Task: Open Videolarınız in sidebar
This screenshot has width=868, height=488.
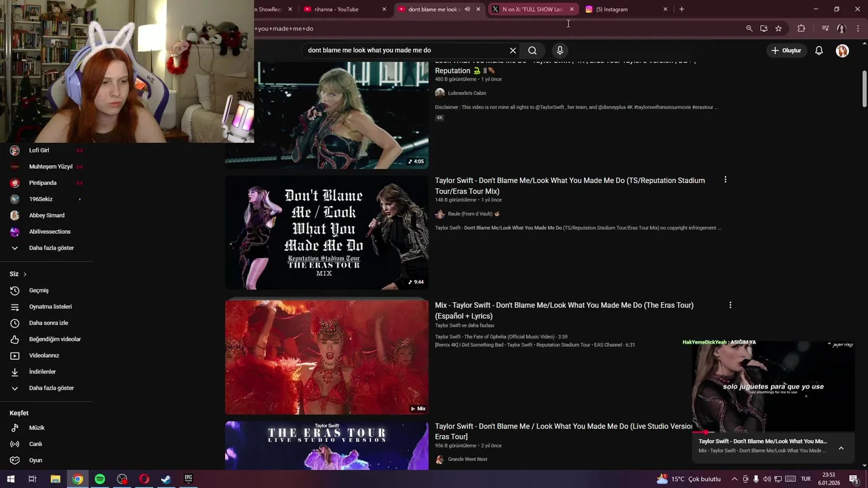Action: (45, 356)
